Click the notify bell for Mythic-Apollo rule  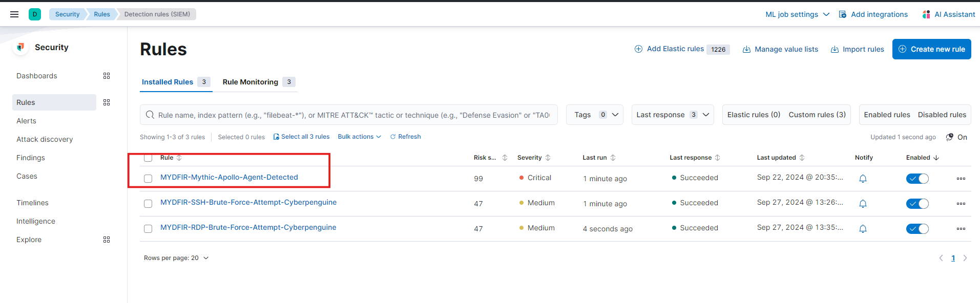pos(863,179)
